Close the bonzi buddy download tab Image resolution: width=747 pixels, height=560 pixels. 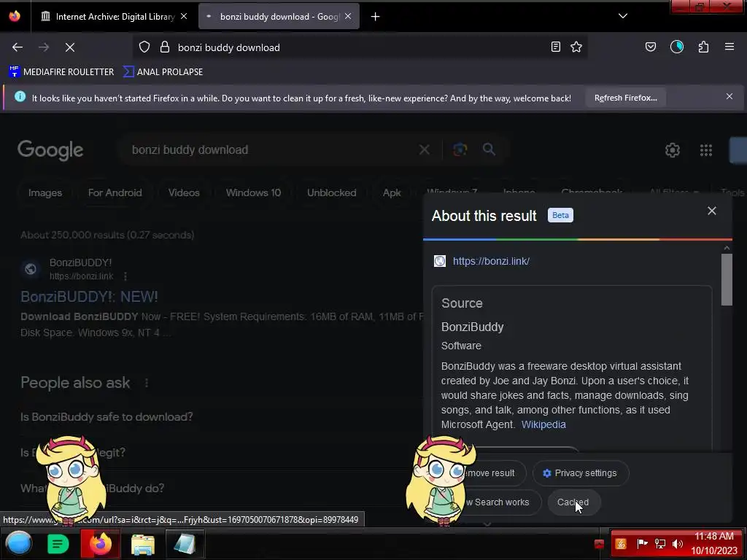point(348,16)
